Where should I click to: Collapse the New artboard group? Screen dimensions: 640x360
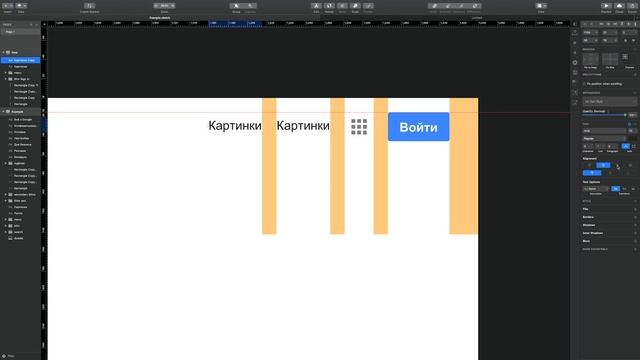(3, 53)
